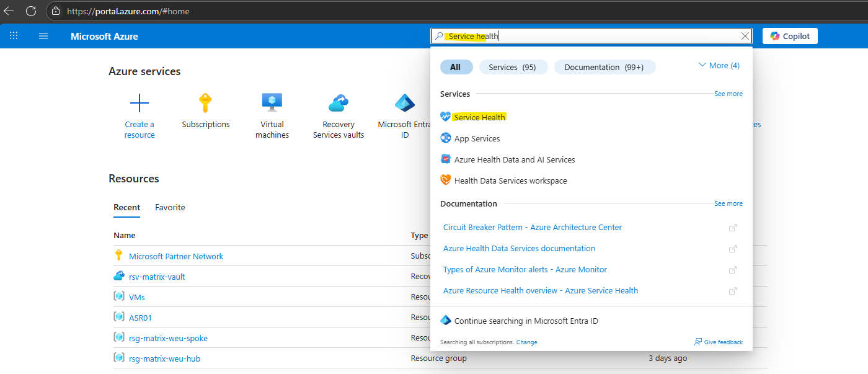Click the external link icon for Types of Azure Monitor alerts
Screen dimensions: 868x374
733,270
